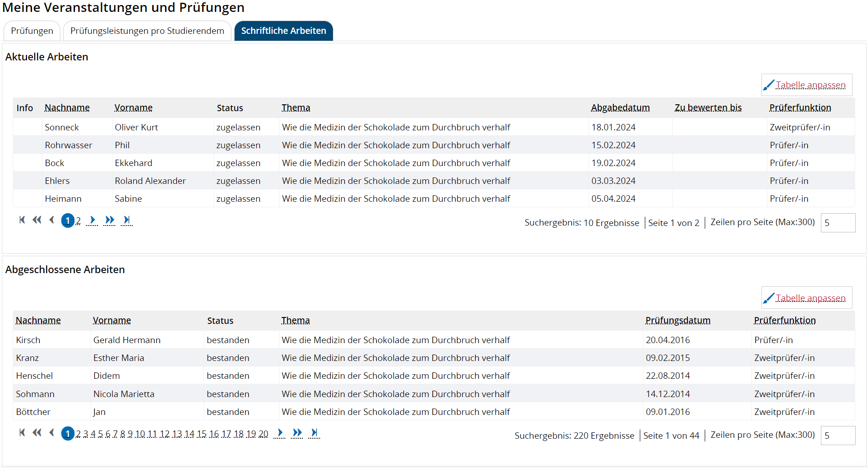
Task: Click the Heimann surname cell
Action: click(63, 199)
